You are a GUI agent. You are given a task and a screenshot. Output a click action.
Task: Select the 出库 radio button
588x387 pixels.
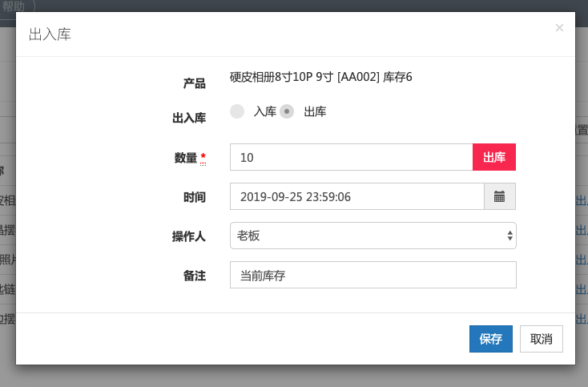[x=287, y=111]
